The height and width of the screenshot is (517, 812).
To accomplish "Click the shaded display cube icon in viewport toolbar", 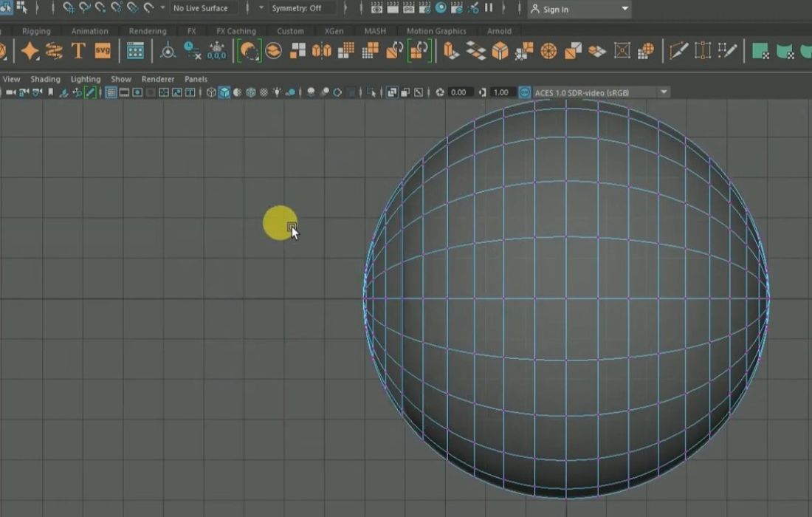I will [225, 91].
